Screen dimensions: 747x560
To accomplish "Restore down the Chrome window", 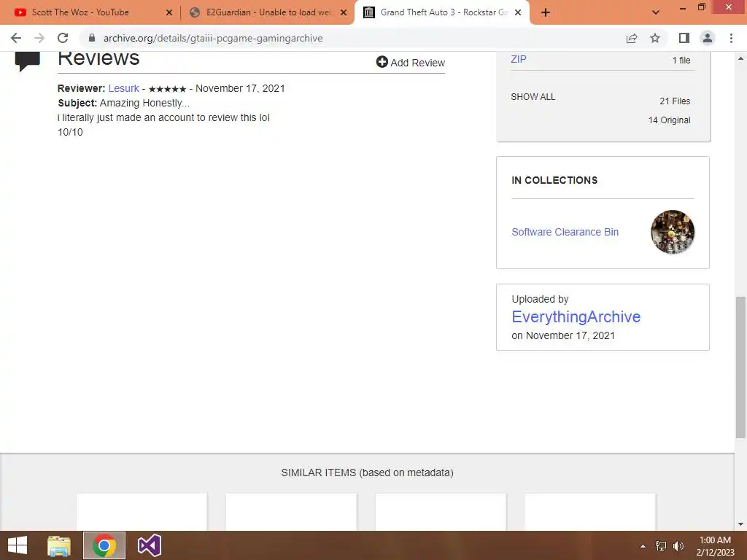I will click(x=701, y=7).
